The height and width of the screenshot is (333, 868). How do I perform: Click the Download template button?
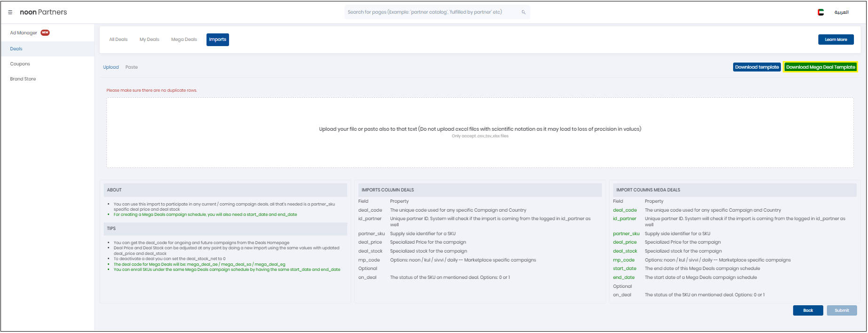coord(757,67)
